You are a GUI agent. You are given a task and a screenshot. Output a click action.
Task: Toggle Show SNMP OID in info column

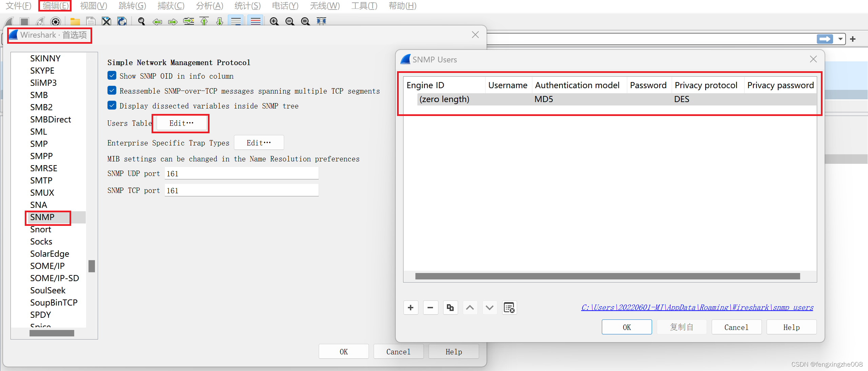(x=112, y=75)
